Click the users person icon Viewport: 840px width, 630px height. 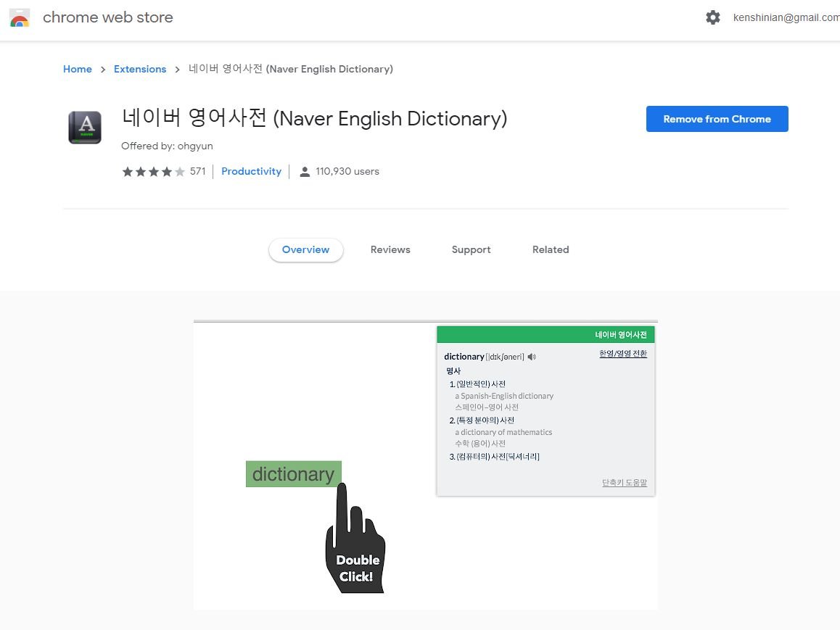pyautogui.click(x=305, y=172)
